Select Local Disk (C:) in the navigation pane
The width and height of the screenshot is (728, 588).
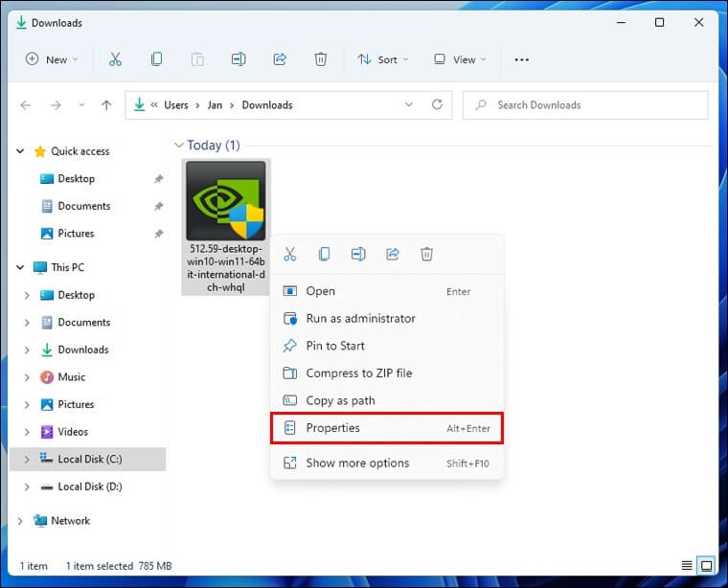click(x=90, y=459)
